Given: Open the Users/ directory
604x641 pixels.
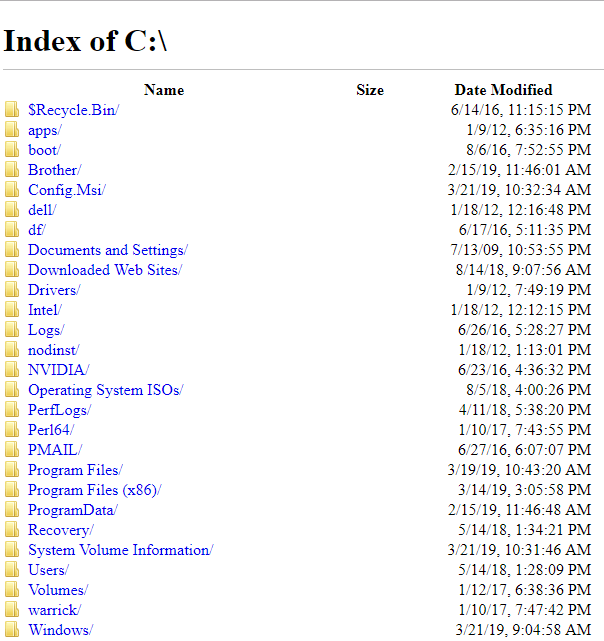Looking at the screenshot, I should [48, 570].
